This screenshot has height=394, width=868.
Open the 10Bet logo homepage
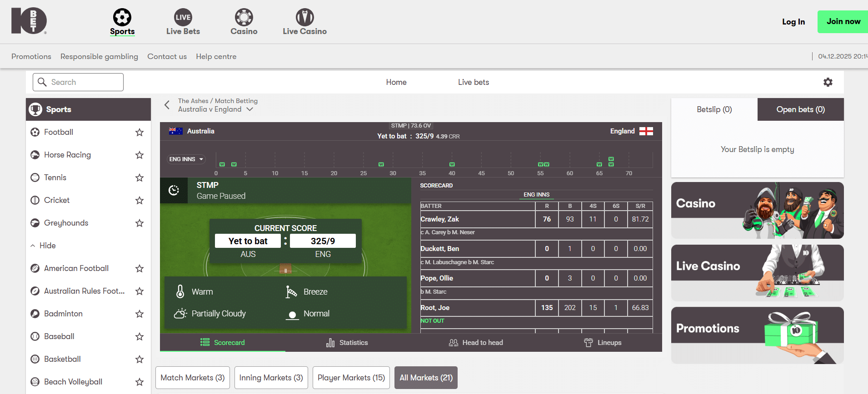click(29, 20)
